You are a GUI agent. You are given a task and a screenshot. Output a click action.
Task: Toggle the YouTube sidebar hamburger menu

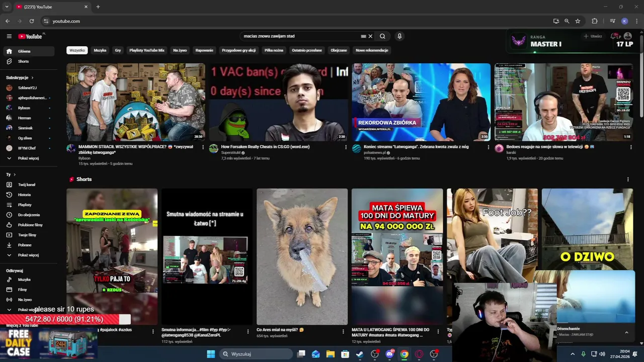point(9,36)
